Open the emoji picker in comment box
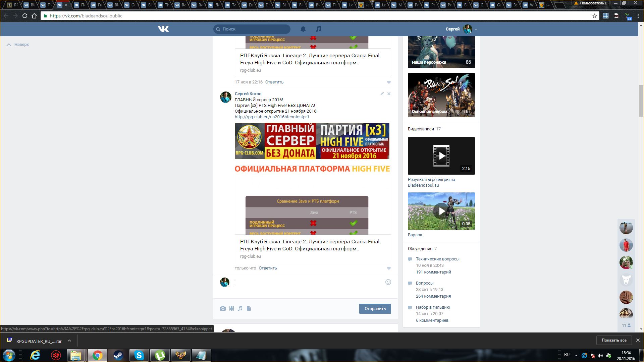Image resolution: width=644 pixels, height=362 pixels. point(388,282)
